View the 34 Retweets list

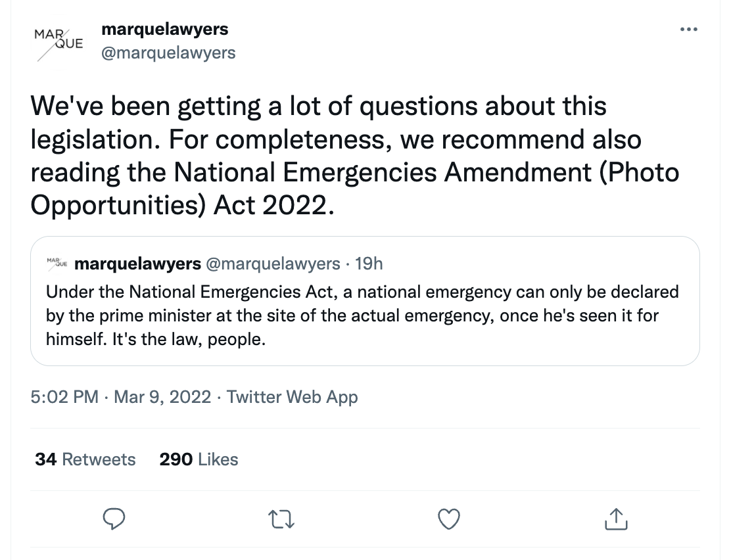[85, 459]
